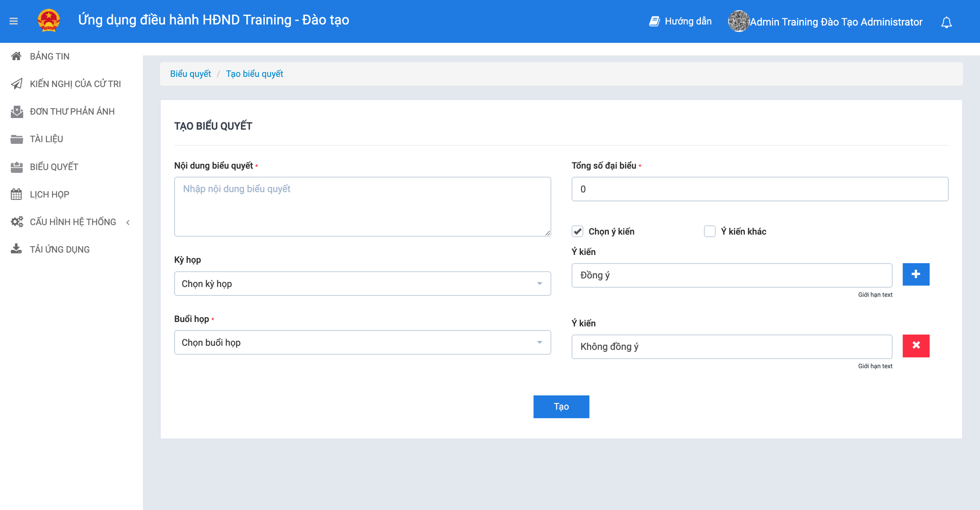The height and width of the screenshot is (510, 980).
Task: Open Kiến Nghị Của Cử Tri menu item
Action: coord(75,84)
